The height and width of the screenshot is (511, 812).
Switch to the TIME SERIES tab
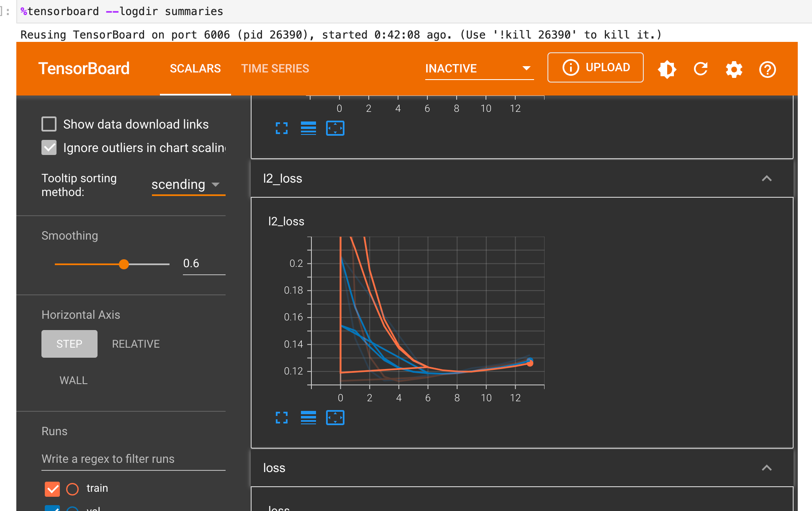point(275,69)
